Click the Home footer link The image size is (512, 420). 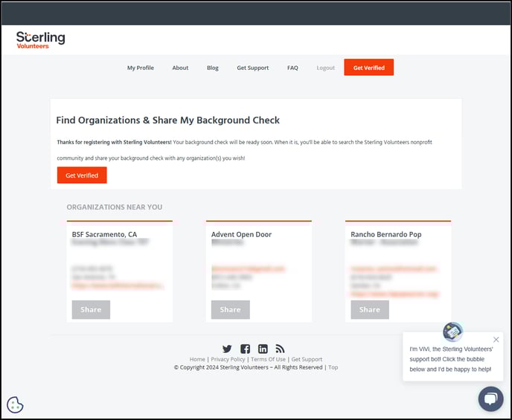click(x=197, y=359)
